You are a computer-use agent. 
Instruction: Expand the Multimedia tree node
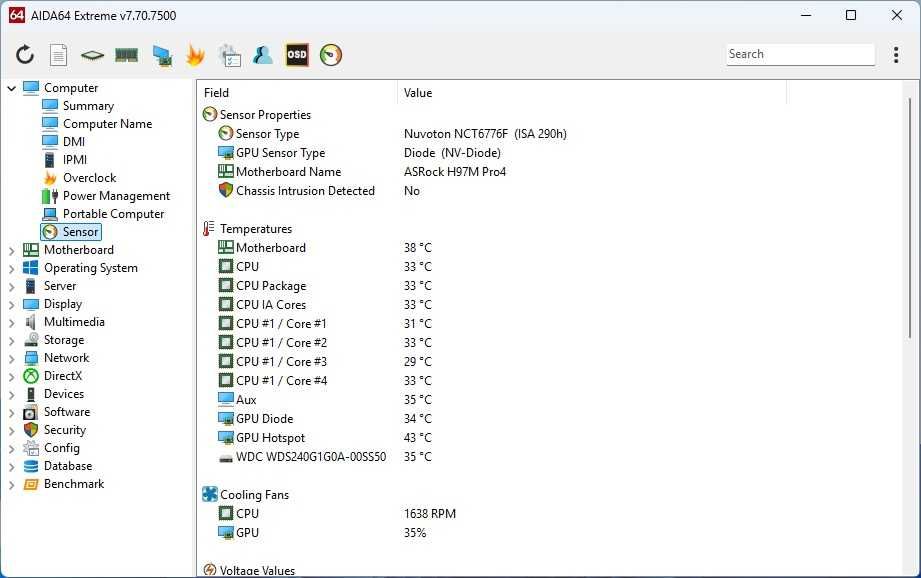point(12,322)
